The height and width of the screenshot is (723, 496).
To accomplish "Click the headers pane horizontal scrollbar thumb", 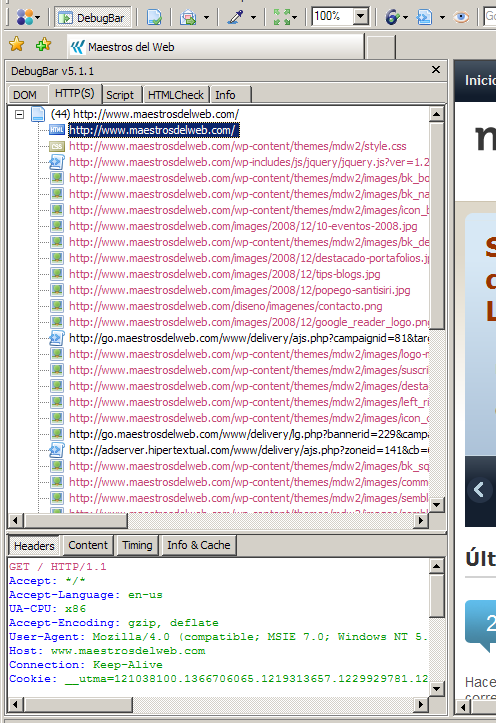I will click(x=78, y=704).
